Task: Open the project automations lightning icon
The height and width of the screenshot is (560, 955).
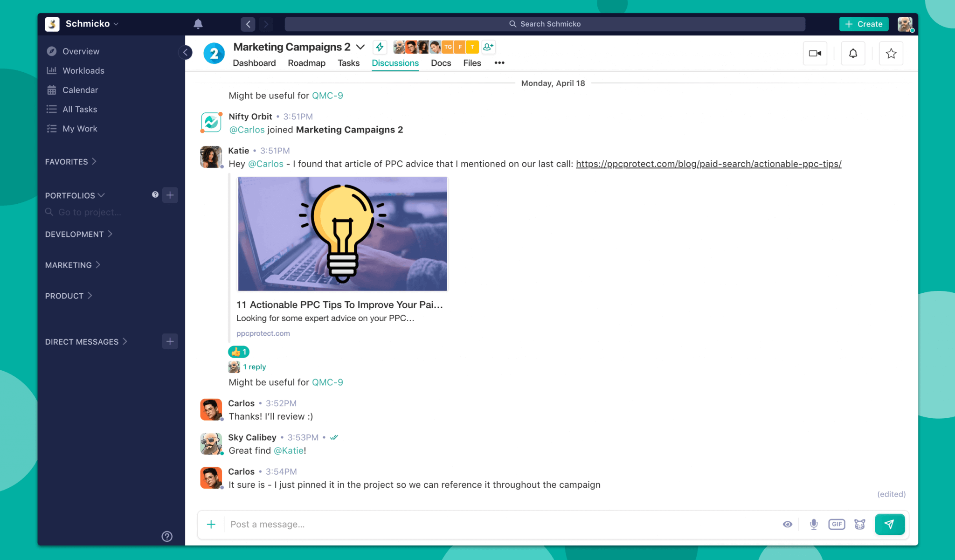Action: pyautogui.click(x=380, y=47)
